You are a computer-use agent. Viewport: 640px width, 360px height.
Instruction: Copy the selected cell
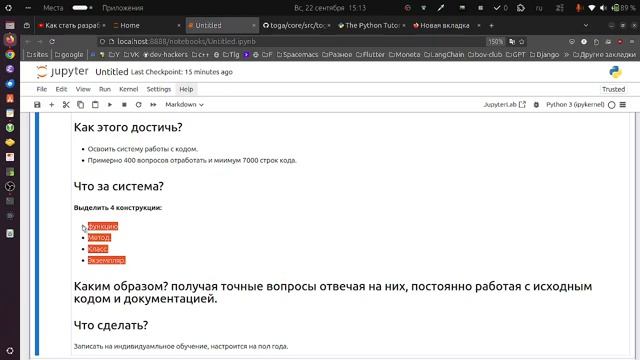point(80,105)
